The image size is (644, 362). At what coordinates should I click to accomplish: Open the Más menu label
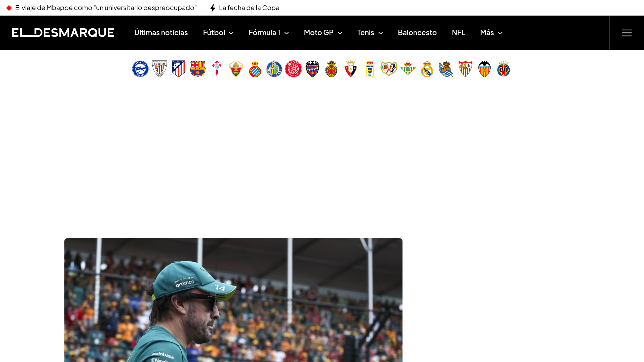487,33
